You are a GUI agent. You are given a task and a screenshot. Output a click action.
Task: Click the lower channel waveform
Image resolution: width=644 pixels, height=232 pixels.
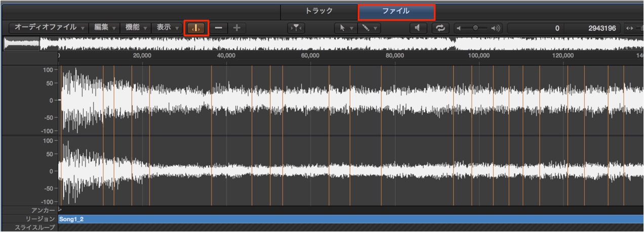click(350, 171)
